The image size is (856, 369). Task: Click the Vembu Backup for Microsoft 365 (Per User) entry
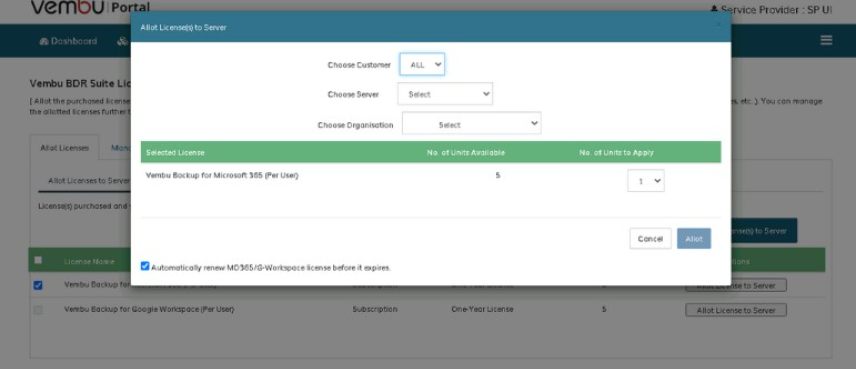(222, 175)
